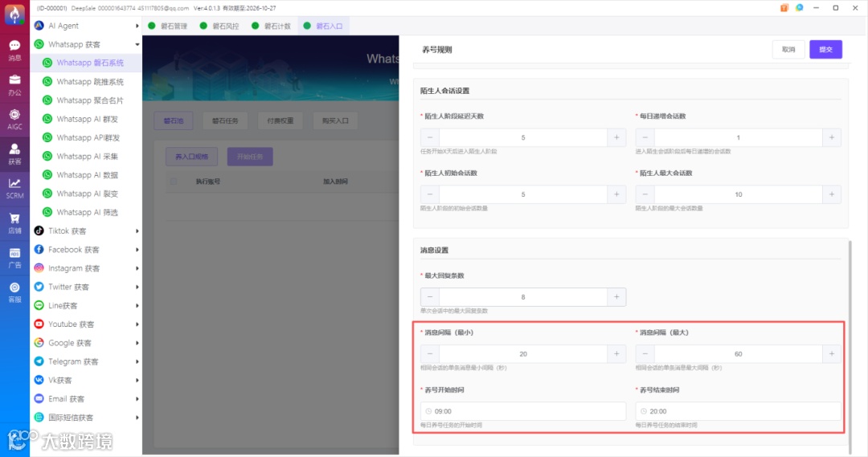Screen dimensions: 868x457
Task: Expand the Instagram 获客 arrow
Action: pos(137,268)
